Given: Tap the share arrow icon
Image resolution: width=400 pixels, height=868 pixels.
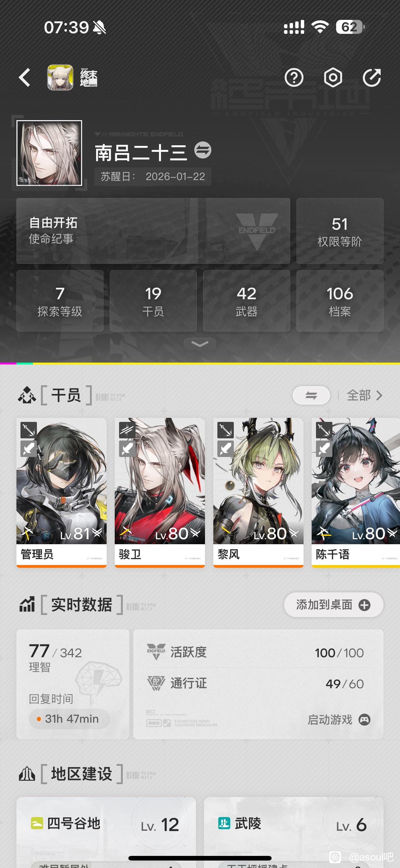Looking at the screenshot, I should (372, 78).
